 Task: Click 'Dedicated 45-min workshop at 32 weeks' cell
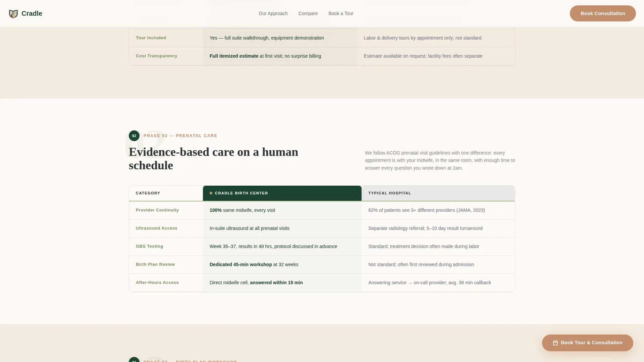(x=282, y=264)
